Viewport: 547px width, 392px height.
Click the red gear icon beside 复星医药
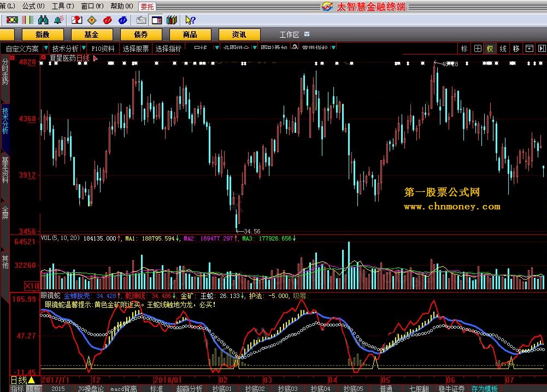point(44,57)
